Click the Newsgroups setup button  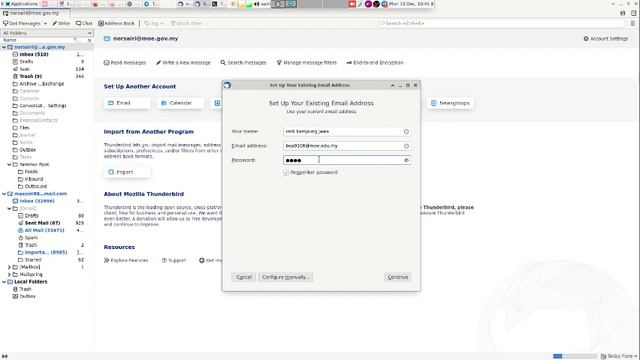click(451, 103)
